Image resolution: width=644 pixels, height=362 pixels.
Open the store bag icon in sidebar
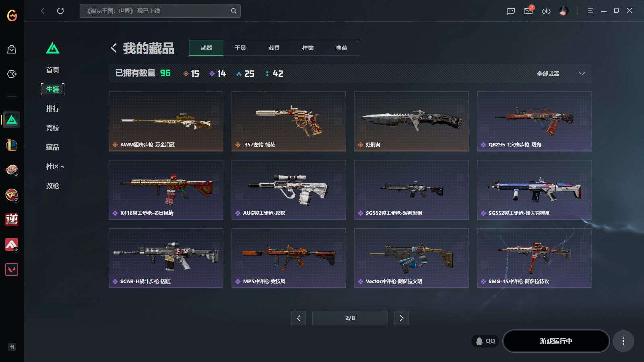(x=12, y=49)
